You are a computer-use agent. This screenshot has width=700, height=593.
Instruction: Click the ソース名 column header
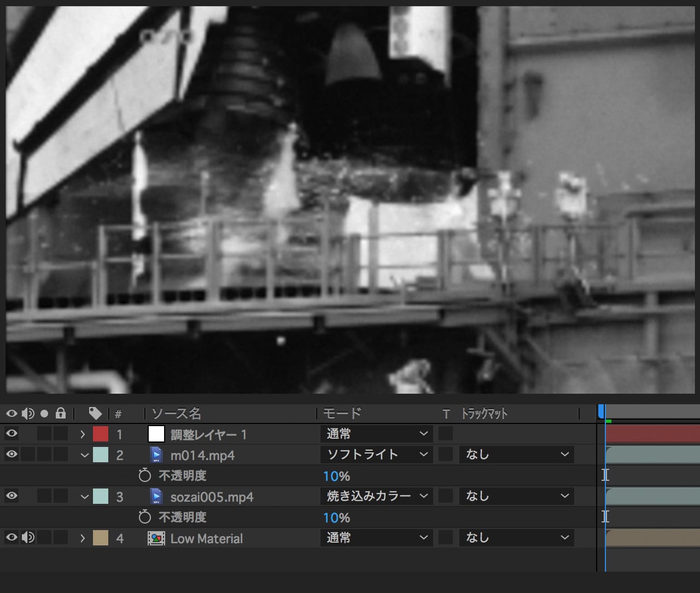coord(176,414)
